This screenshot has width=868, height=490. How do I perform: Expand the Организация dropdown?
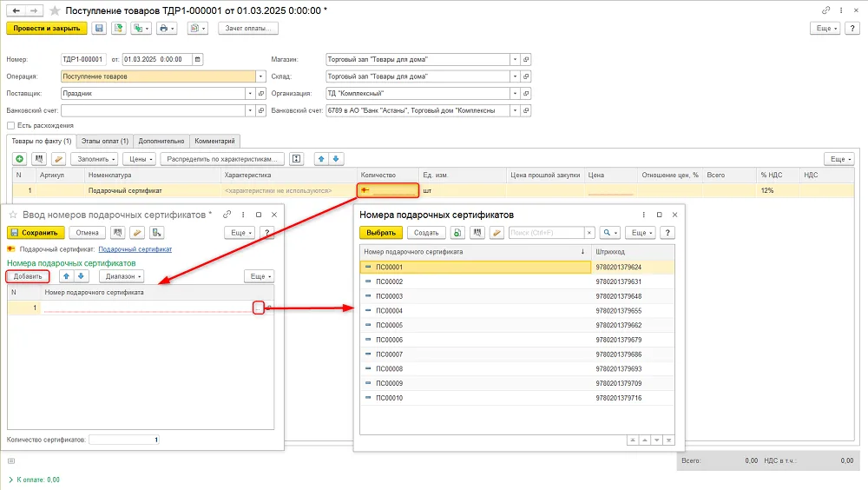[x=515, y=94]
